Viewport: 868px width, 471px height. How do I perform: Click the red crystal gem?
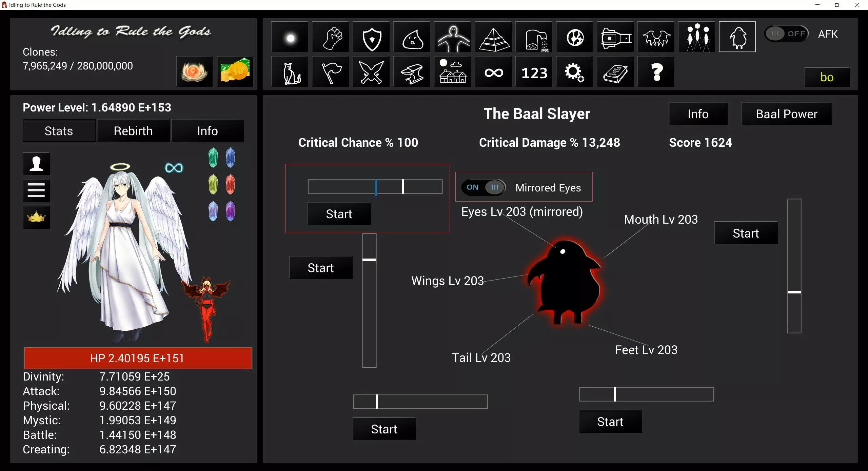pos(230,184)
